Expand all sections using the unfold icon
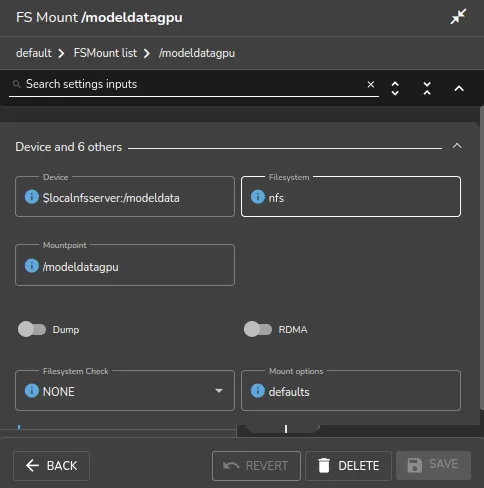484x488 pixels. (x=395, y=88)
